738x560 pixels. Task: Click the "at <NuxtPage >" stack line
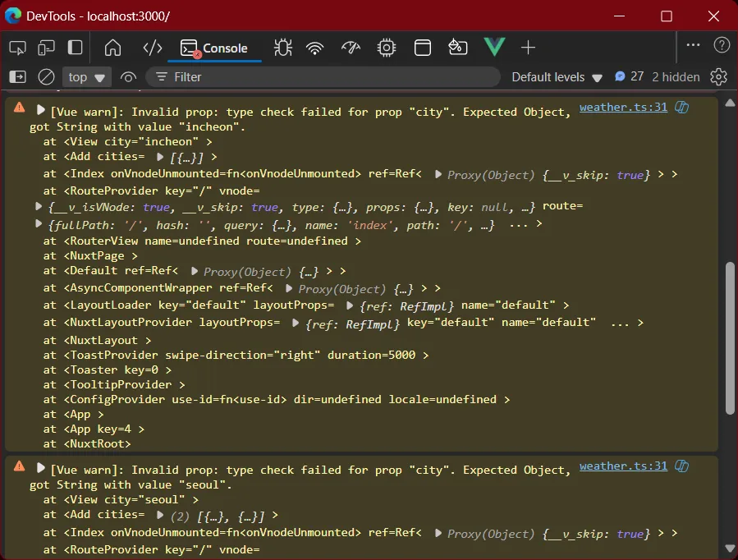[90, 255]
